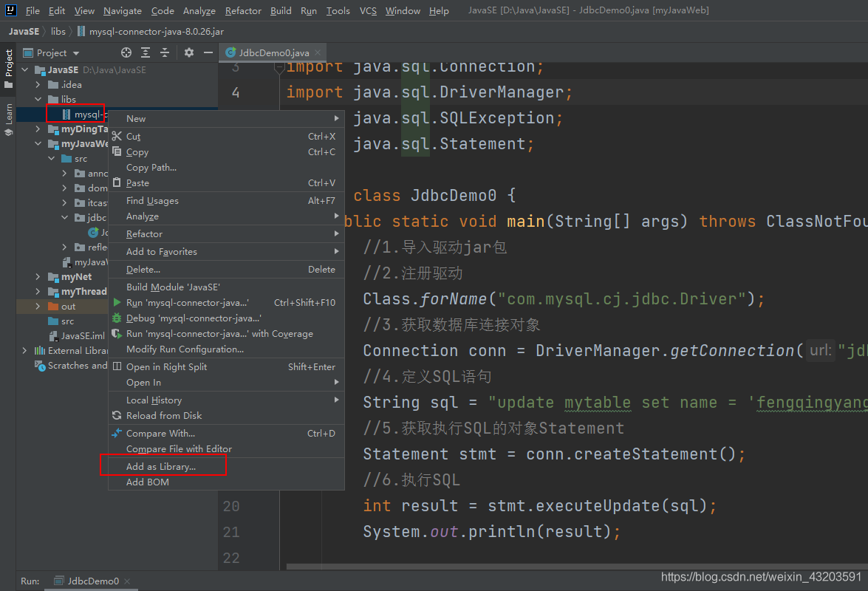Choose Copy Path... entry

(226, 167)
